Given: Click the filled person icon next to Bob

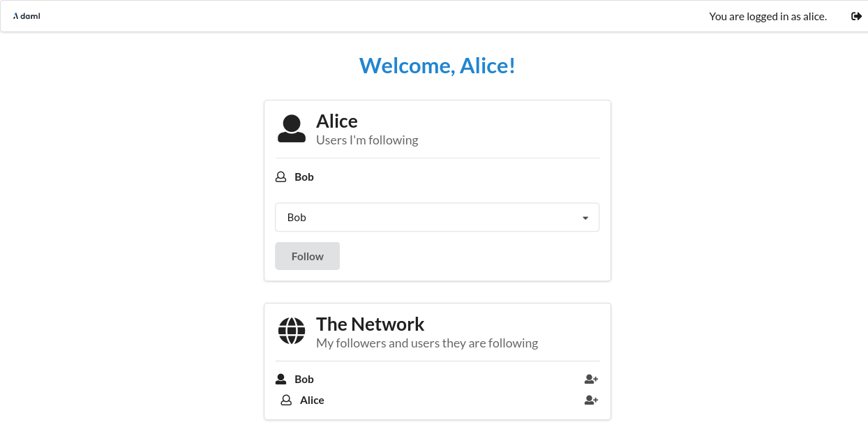Looking at the screenshot, I should pyautogui.click(x=281, y=378).
